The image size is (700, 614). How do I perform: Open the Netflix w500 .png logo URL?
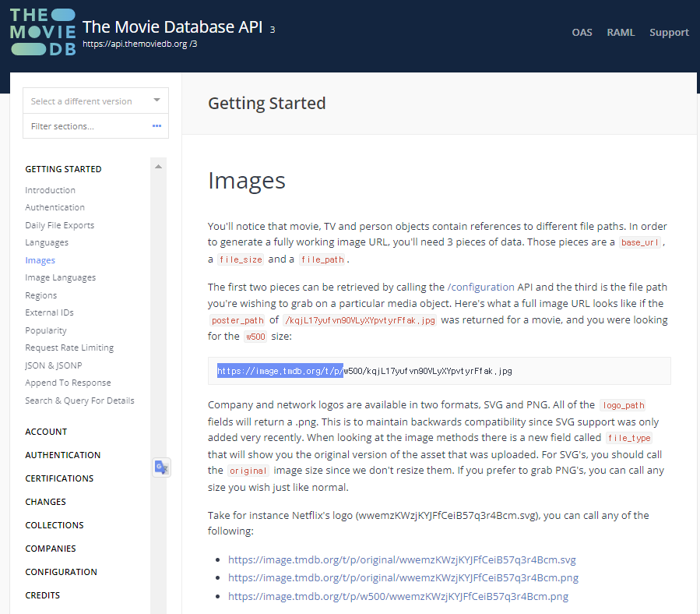click(398, 596)
